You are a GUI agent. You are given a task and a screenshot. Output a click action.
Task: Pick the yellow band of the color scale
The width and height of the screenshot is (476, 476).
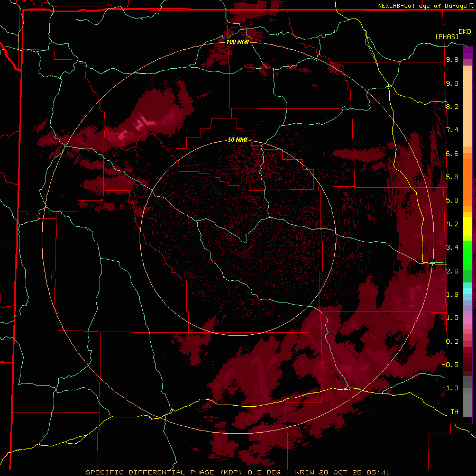click(x=467, y=226)
